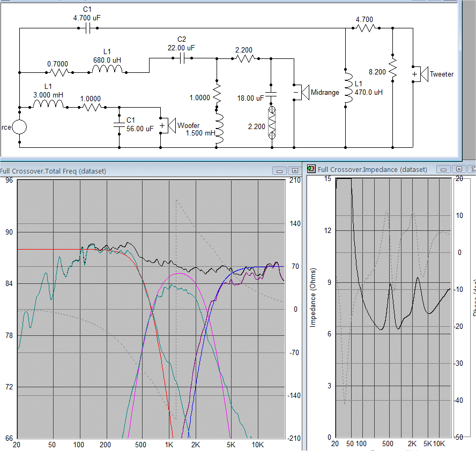Click the '8.200' resistor value label
The image size is (476, 451).
click(x=377, y=72)
